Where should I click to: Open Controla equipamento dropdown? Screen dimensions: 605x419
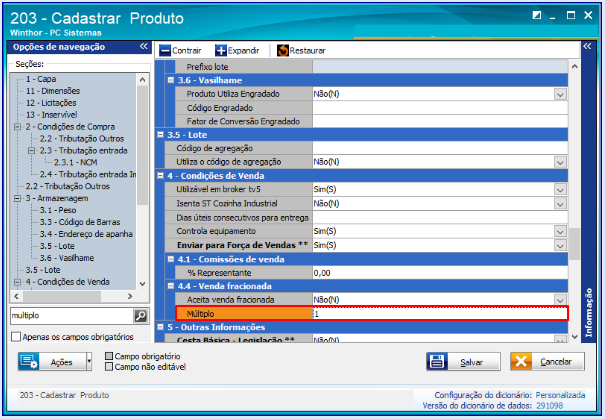(560, 231)
